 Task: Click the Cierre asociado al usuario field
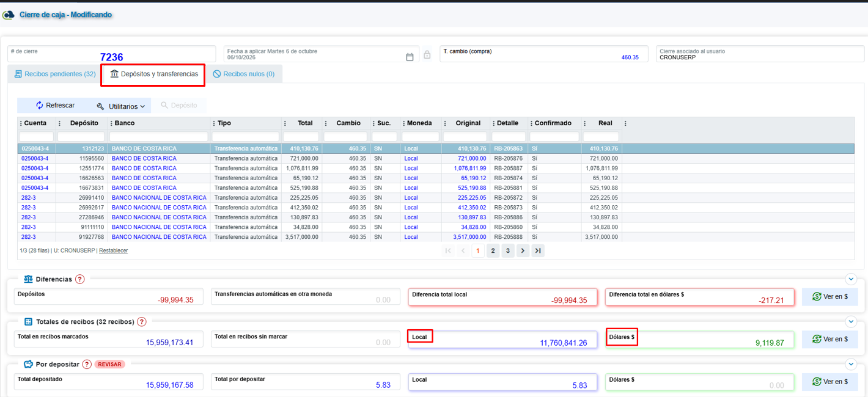coord(760,54)
